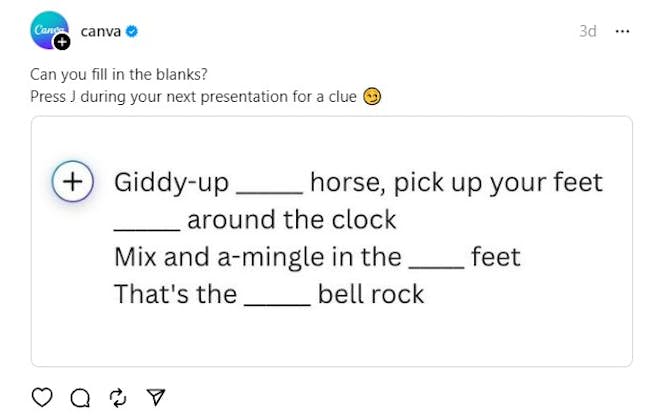Click the reply speech bubble icon
Viewport: 652px width, 420px height.
point(80,397)
